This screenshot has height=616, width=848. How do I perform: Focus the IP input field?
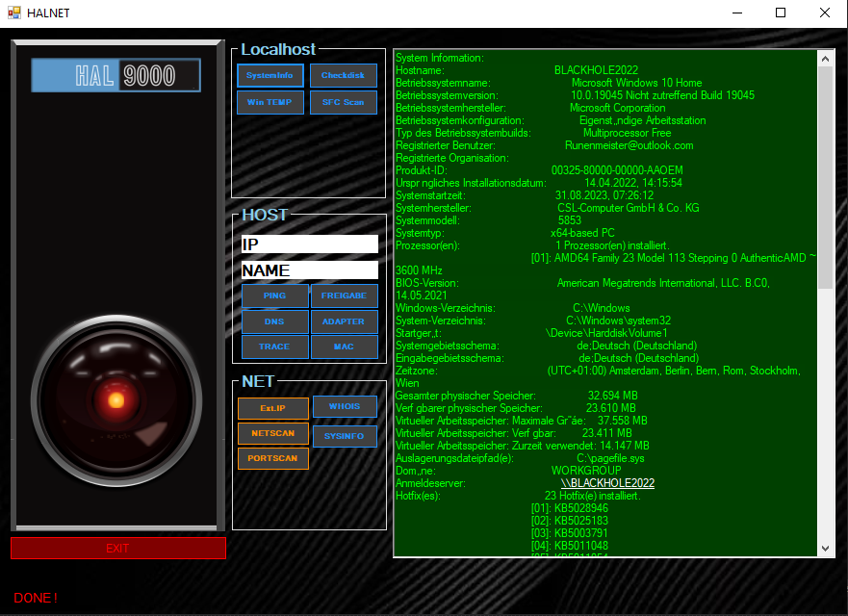pos(309,244)
